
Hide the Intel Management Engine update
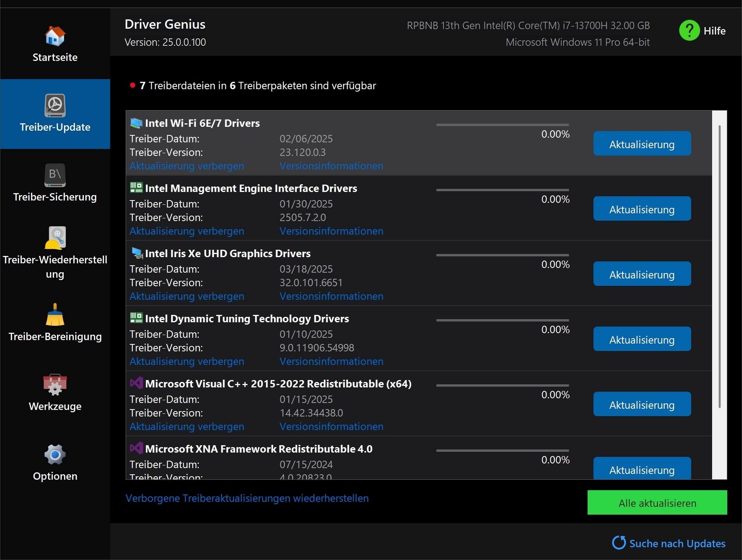tap(187, 231)
